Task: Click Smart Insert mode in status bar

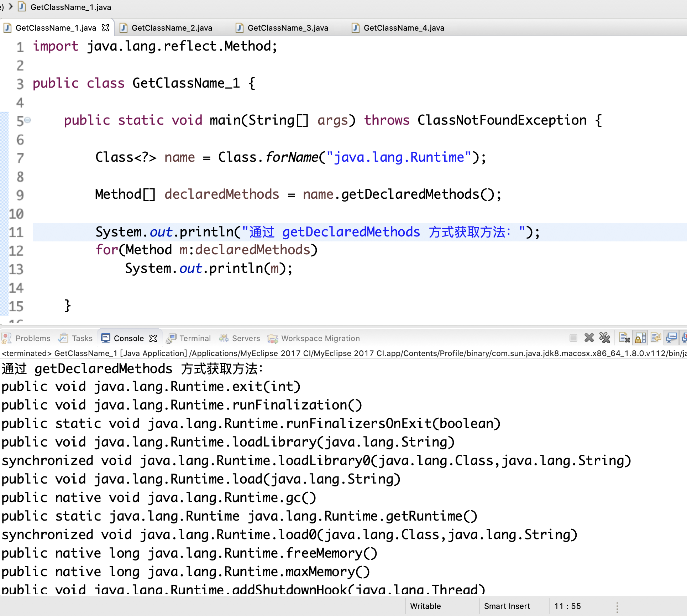Action: [x=507, y=606]
